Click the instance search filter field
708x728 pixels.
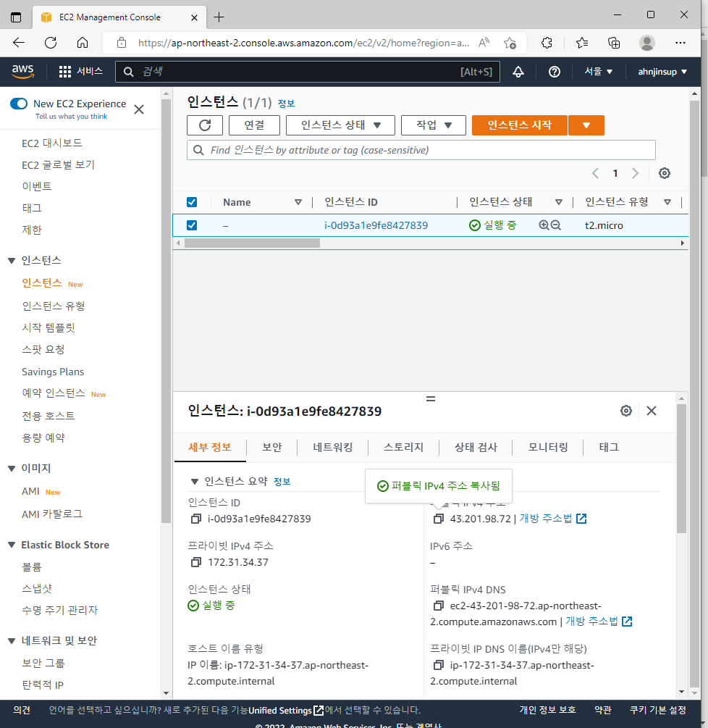pyautogui.click(x=421, y=150)
